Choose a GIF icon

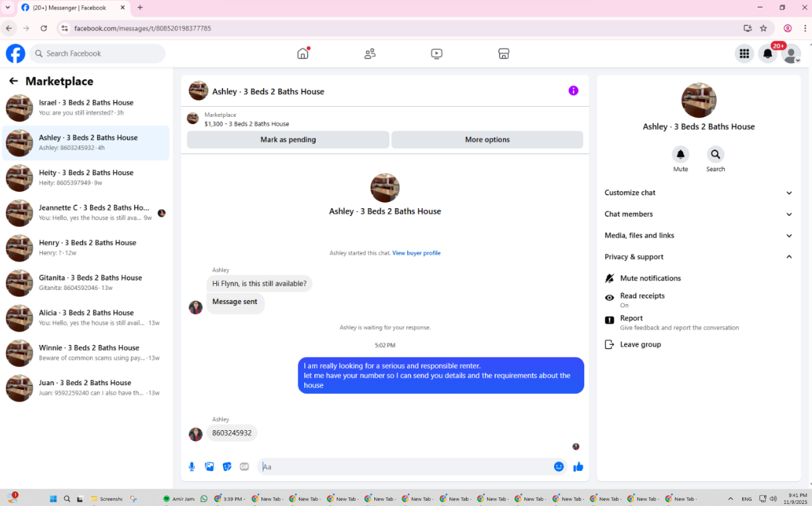[x=244, y=466]
